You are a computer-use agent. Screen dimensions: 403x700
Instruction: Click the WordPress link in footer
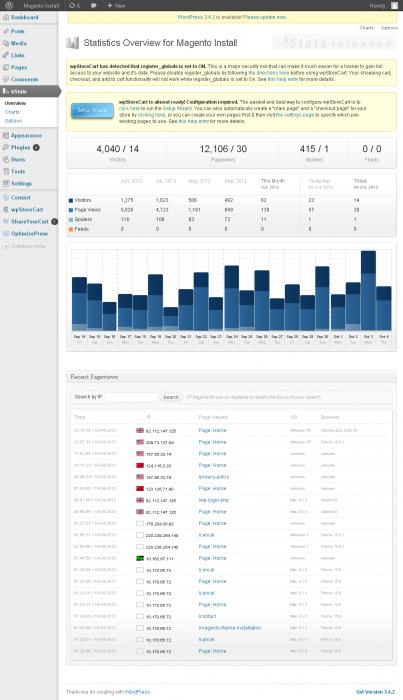tap(137, 692)
